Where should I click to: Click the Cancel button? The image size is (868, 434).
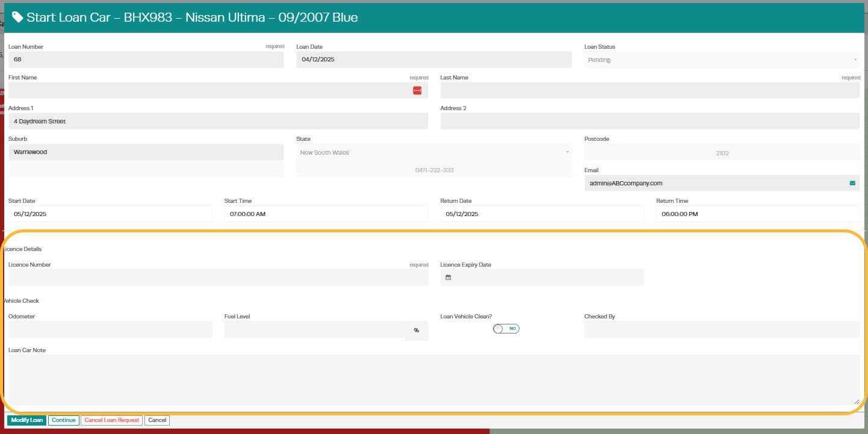157,420
